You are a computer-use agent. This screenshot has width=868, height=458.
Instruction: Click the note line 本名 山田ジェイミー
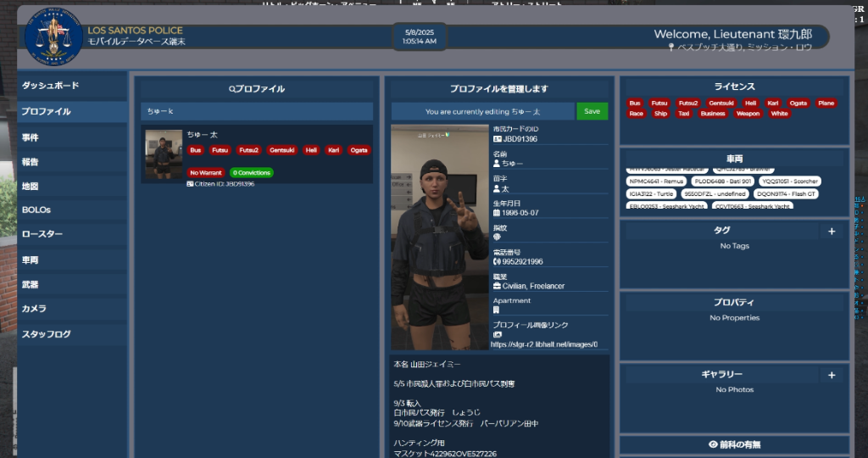[x=427, y=365]
